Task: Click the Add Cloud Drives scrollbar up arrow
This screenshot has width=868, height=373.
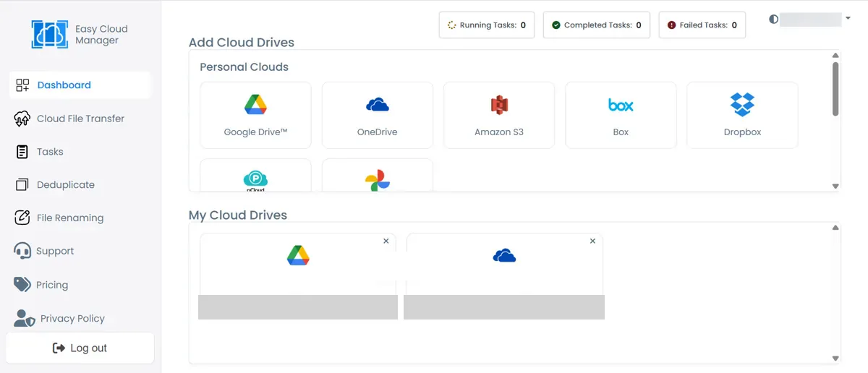Action: pyautogui.click(x=835, y=56)
